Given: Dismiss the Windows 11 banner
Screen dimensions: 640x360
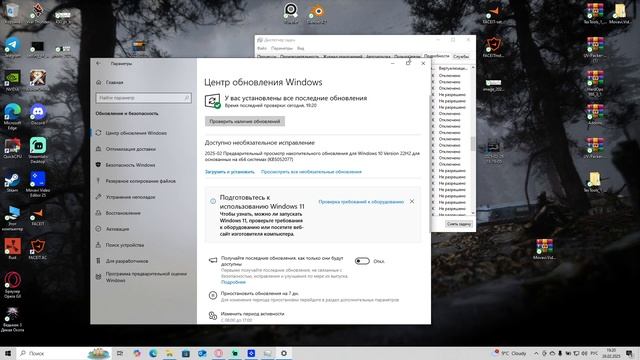Looking at the screenshot, I should [x=412, y=201].
